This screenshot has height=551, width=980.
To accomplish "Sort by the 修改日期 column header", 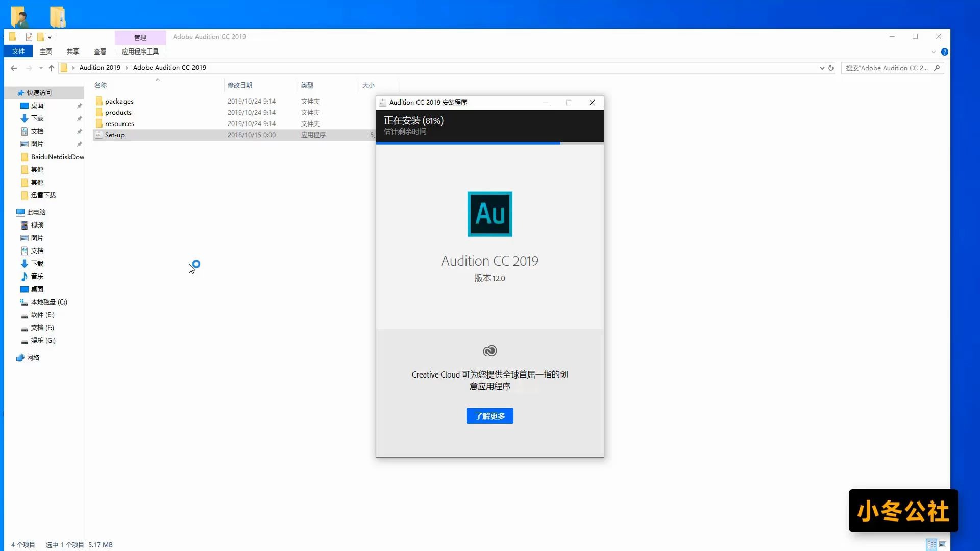I will [x=240, y=85].
